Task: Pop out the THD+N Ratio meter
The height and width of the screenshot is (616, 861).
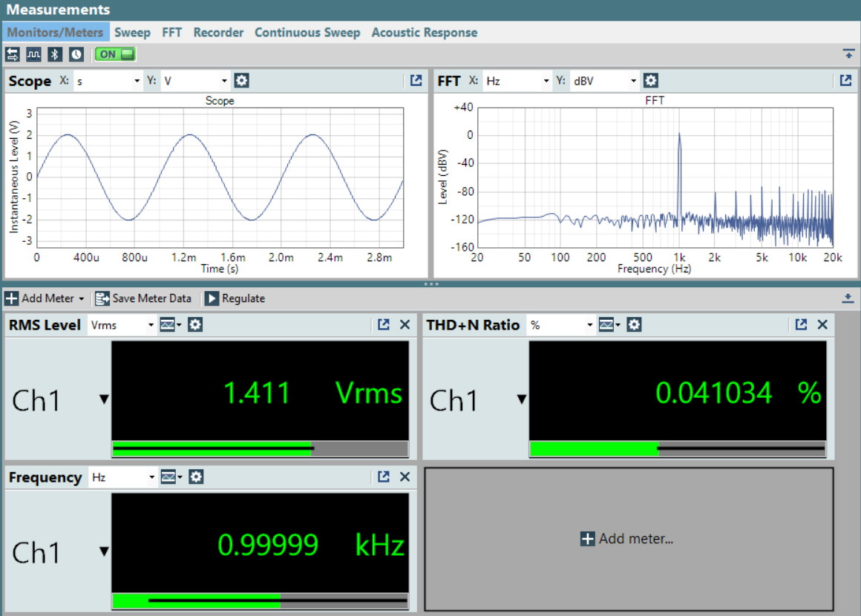Action: (x=801, y=324)
